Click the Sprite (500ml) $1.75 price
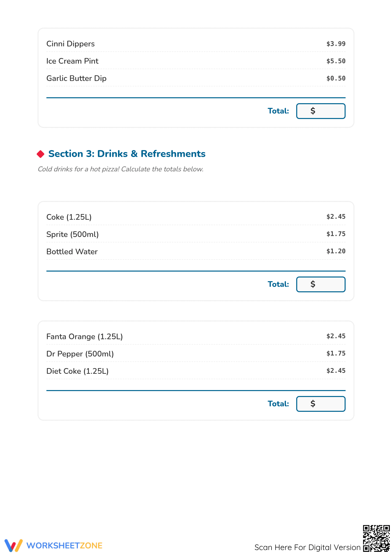392x554 pixels. tap(336, 234)
